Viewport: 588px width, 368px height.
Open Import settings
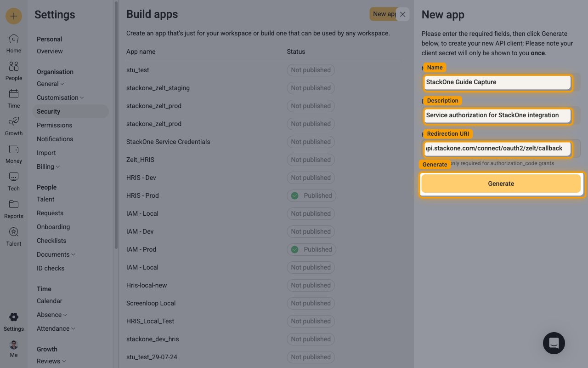coord(46,153)
